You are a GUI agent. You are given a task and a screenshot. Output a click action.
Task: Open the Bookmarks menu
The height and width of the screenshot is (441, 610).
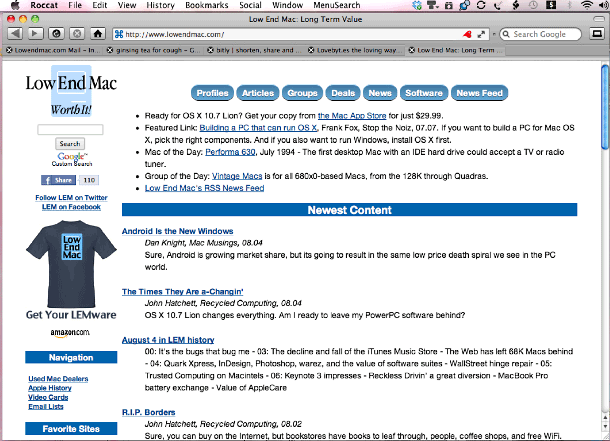click(207, 5)
